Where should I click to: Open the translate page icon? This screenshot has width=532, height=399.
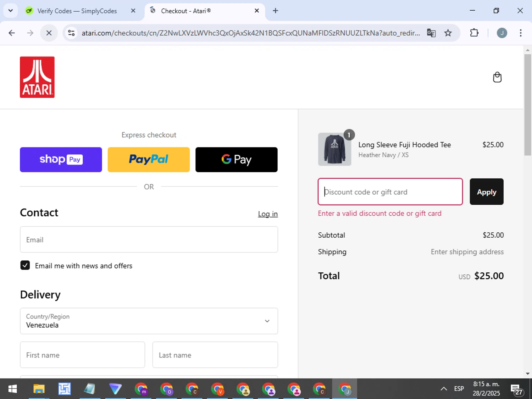coord(431,33)
